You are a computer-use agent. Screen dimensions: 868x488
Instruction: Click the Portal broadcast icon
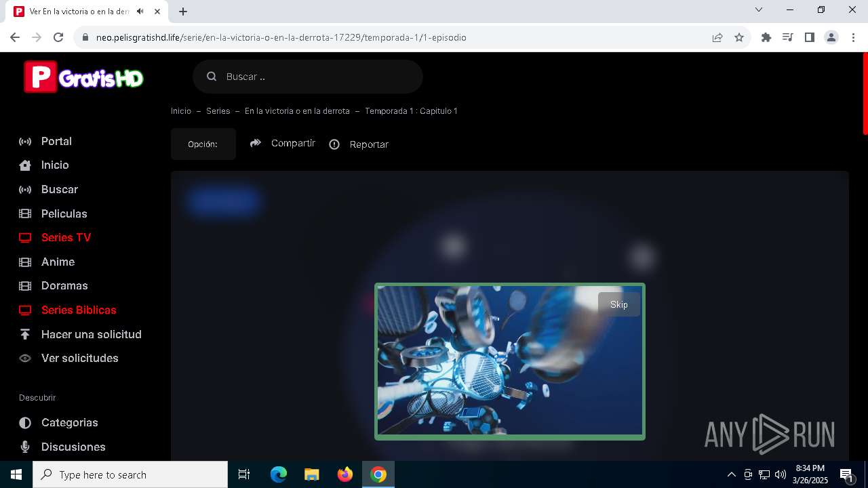tap(25, 142)
